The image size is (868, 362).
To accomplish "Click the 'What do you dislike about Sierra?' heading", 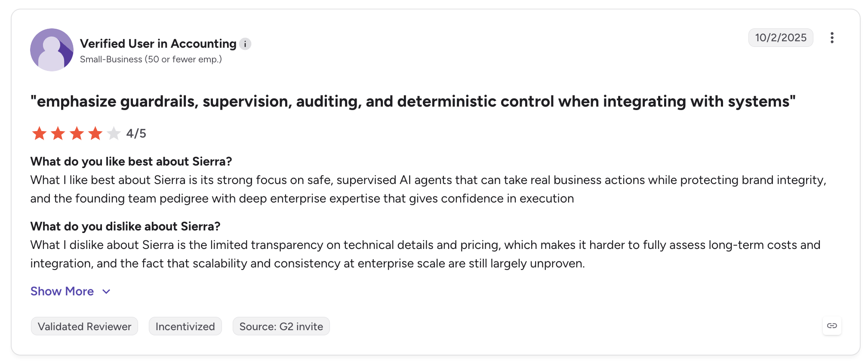I will [125, 227].
